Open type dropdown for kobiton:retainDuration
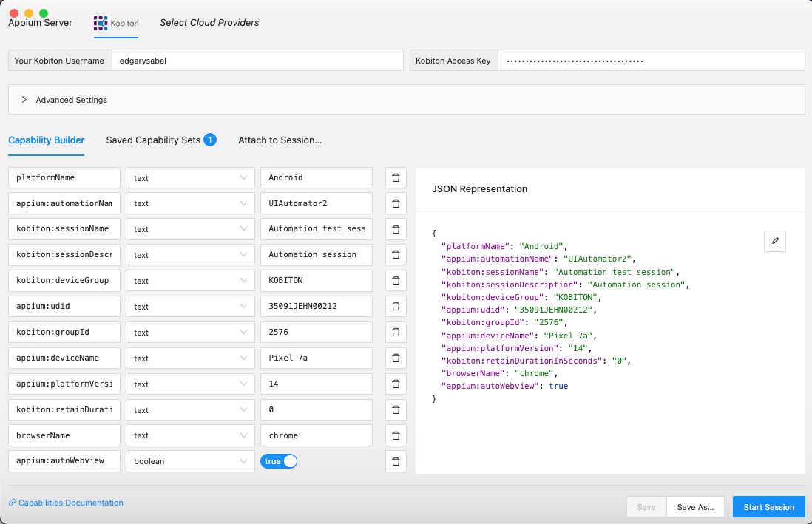Screen dimensions: 812x524 tap(190, 409)
